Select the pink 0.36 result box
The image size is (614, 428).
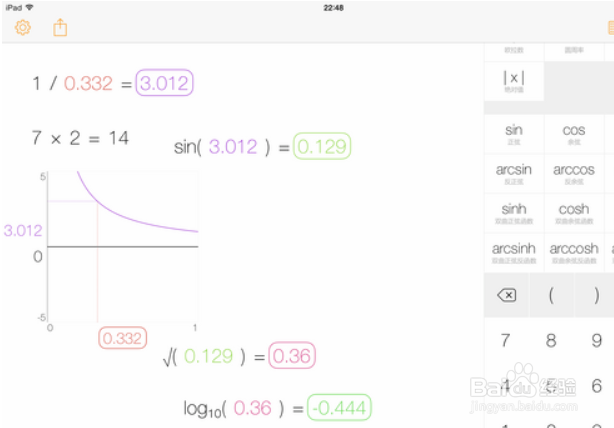(292, 355)
